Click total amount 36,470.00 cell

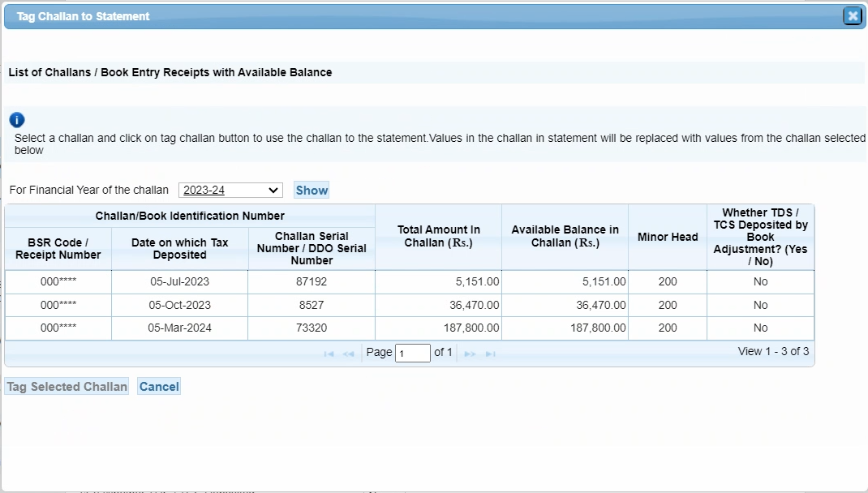pyautogui.click(x=438, y=305)
